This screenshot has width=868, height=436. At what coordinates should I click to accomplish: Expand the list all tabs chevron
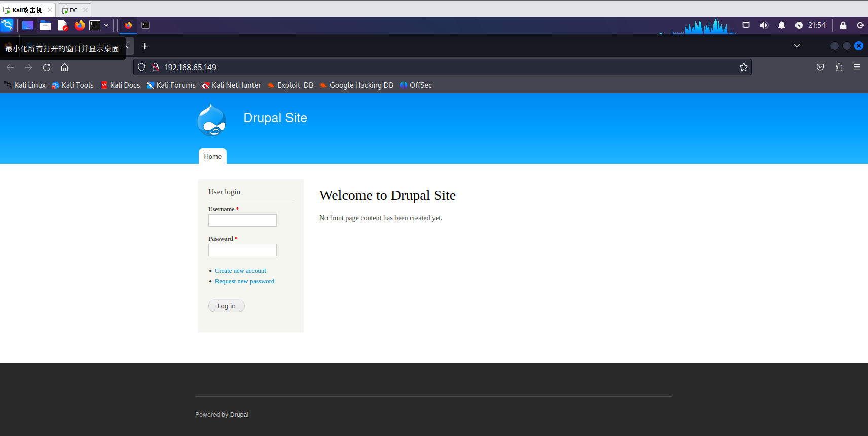(797, 46)
